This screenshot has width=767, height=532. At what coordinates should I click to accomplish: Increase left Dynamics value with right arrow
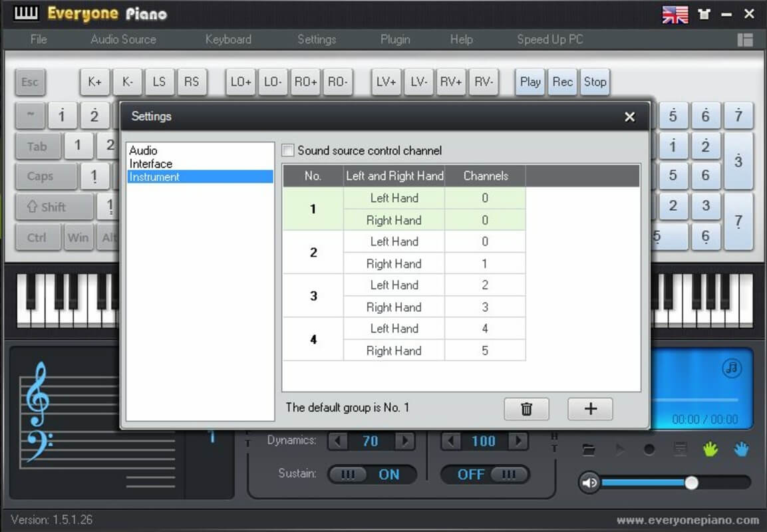point(405,441)
